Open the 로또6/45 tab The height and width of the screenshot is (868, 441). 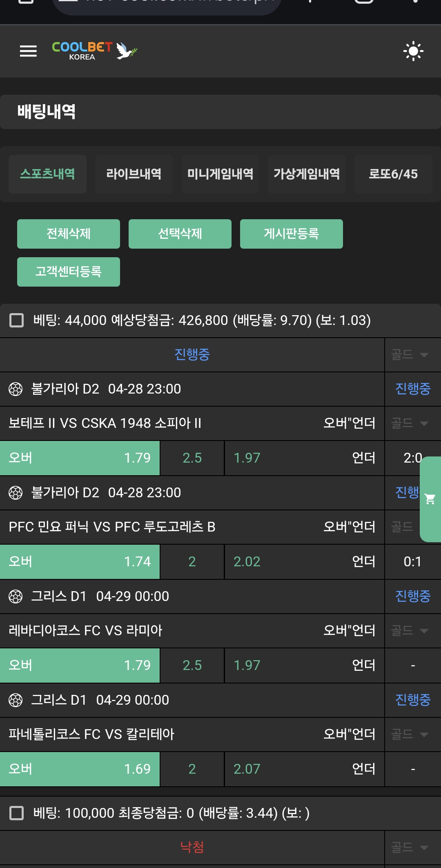(x=393, y=174)
